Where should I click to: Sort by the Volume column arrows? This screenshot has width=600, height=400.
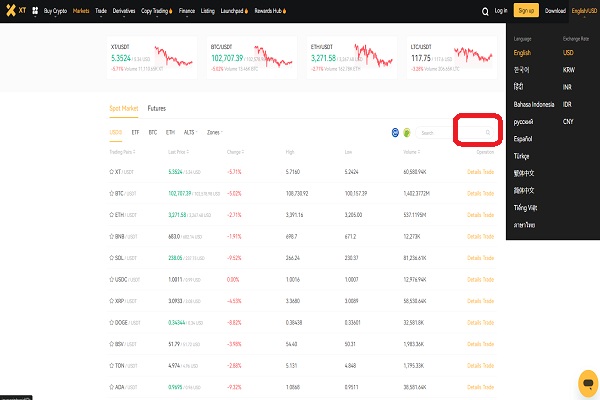419,152
